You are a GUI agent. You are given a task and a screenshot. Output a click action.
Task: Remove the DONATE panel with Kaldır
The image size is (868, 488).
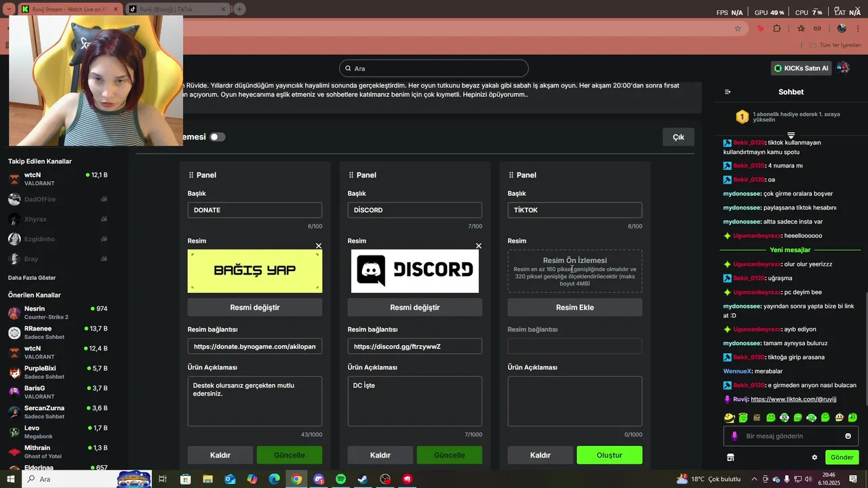[x=220, y=455]
